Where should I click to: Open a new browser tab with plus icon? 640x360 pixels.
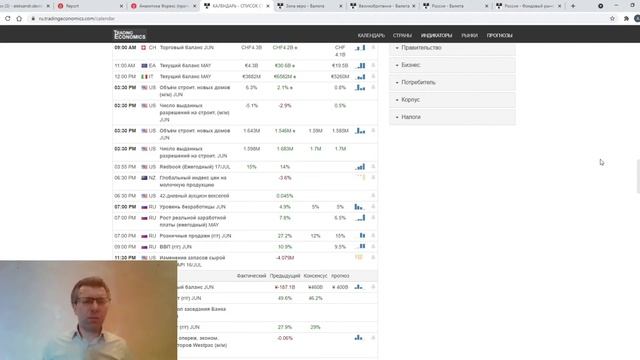pyautogui.click(x=573, y=6)
